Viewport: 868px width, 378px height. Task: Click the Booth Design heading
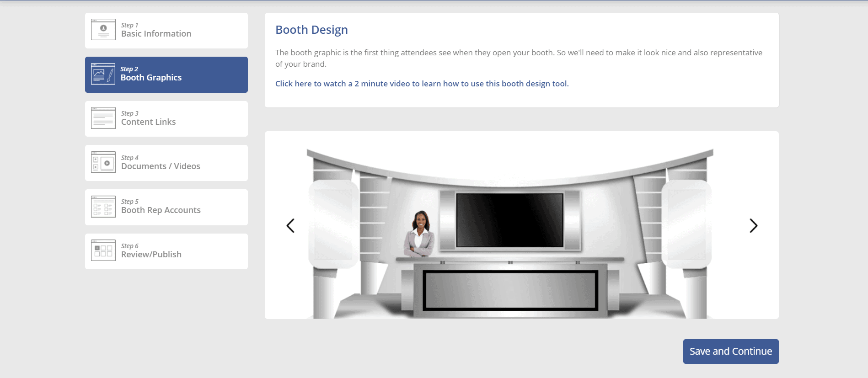point(311,30)
